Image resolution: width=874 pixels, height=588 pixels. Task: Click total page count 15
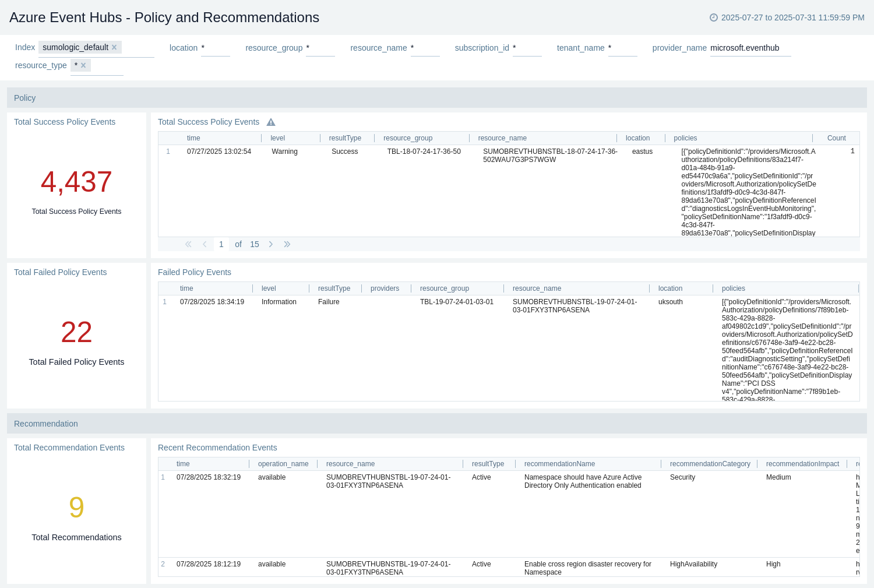click(255, 244)
